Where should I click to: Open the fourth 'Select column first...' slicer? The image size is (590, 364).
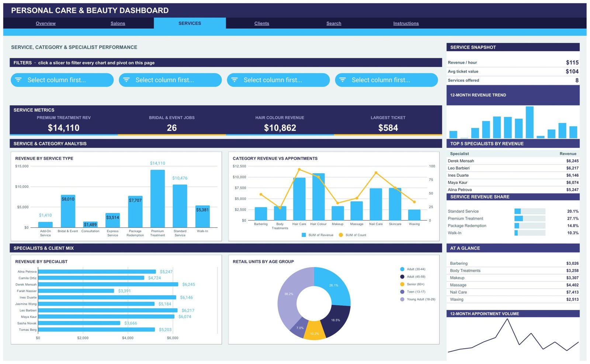(386, 80)
